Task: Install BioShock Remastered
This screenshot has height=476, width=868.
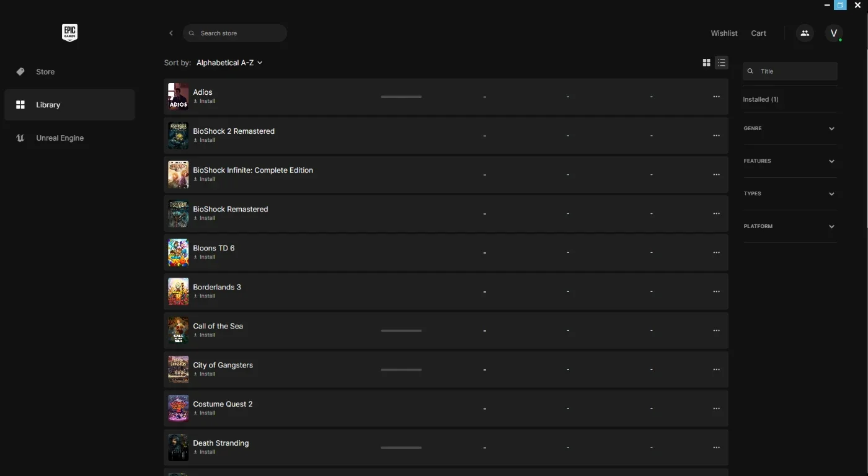Action: coord(205,218)
